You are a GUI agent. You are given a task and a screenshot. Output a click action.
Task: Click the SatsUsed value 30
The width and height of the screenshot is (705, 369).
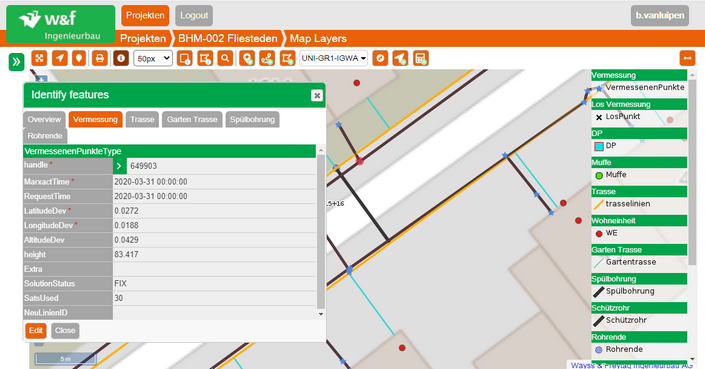click(214, 298)
